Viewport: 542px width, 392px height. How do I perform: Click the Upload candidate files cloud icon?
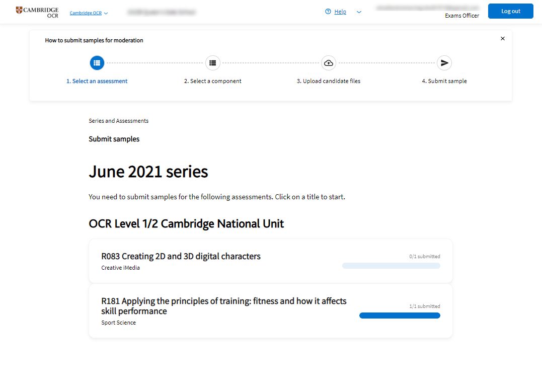click(x=329, y=63)
